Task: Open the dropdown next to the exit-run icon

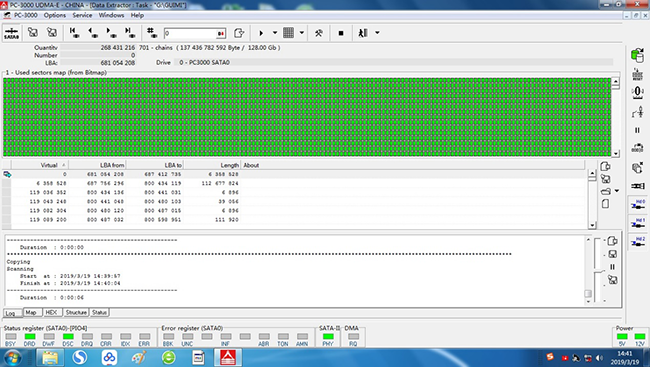Action: [x=377, y=33]
